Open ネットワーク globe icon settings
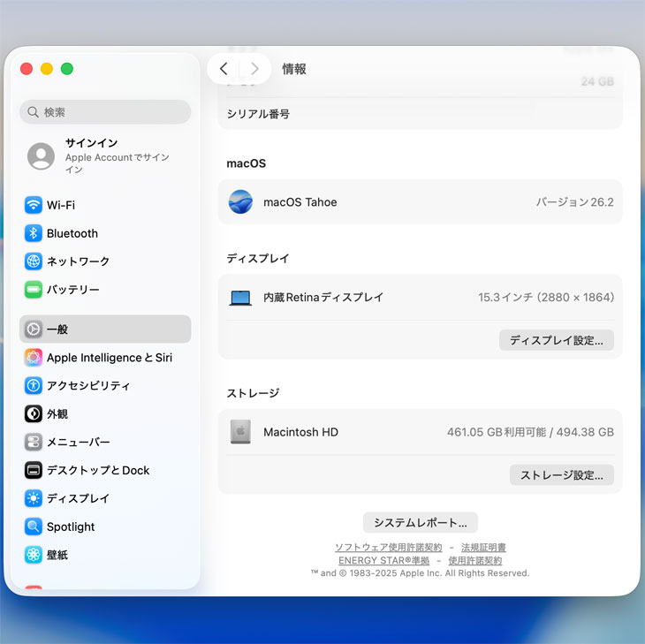645x644 pixels. pos(34,261)
